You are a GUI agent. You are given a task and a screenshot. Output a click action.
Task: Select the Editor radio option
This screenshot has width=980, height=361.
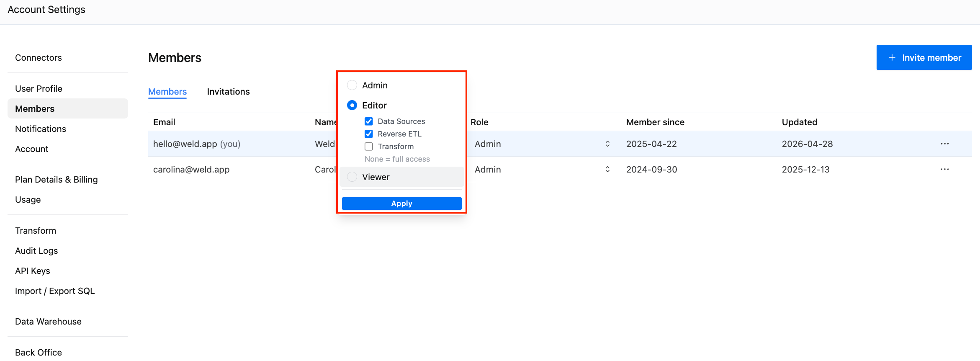click(x=352, y=105)
